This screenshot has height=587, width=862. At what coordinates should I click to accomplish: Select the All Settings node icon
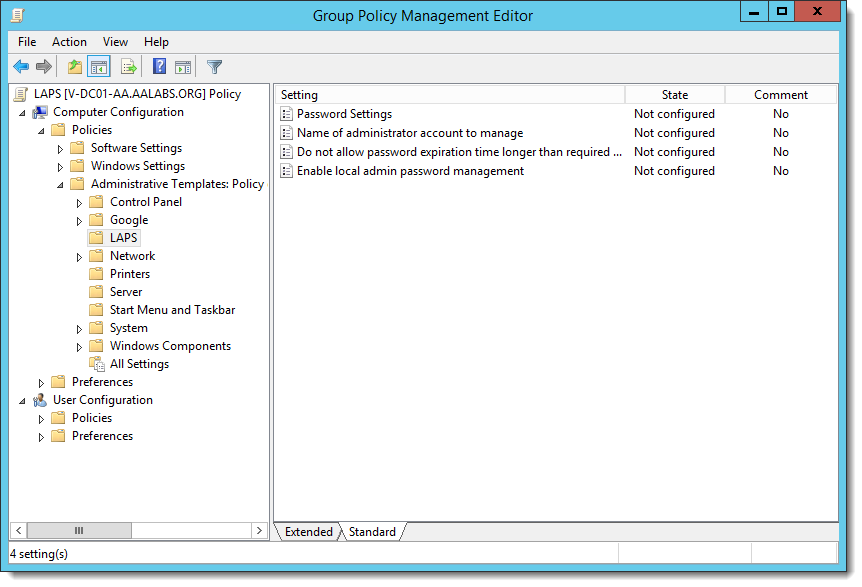pos(97,364)
